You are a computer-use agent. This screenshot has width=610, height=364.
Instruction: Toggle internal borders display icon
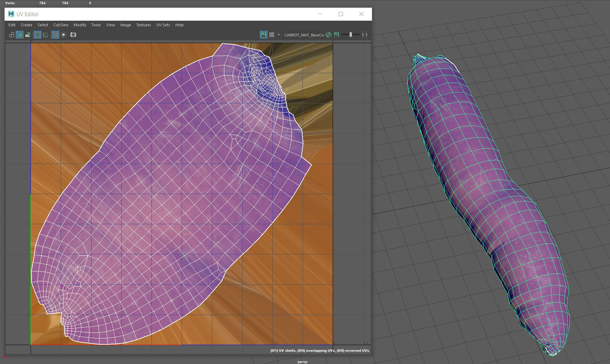[x=46, y=35]
